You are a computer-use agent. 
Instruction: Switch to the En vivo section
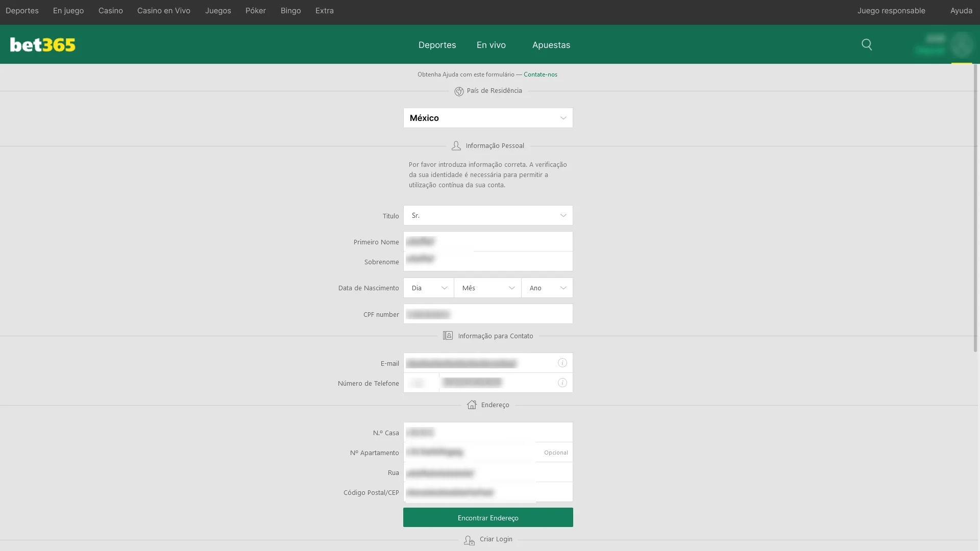tap(491, 45)
